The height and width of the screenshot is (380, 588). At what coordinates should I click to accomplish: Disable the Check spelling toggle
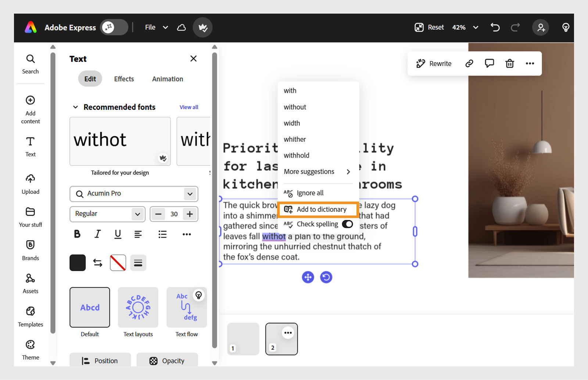point(347,224)
